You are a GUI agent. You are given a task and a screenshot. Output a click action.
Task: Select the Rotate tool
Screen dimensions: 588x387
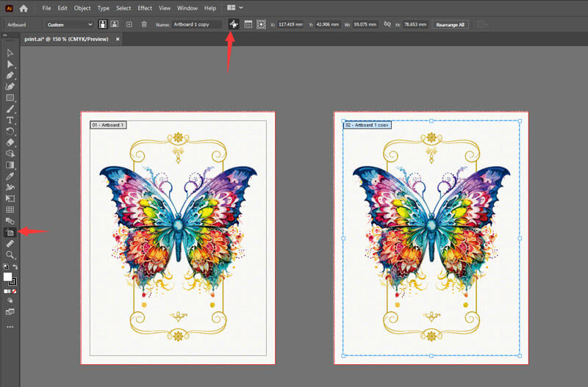coord(10,131)
